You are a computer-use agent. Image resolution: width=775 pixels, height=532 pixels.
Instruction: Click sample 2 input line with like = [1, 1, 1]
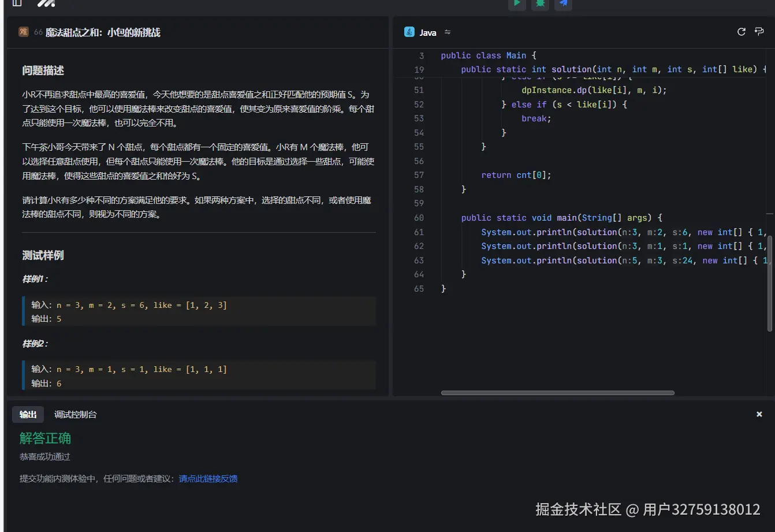(129, 369)
